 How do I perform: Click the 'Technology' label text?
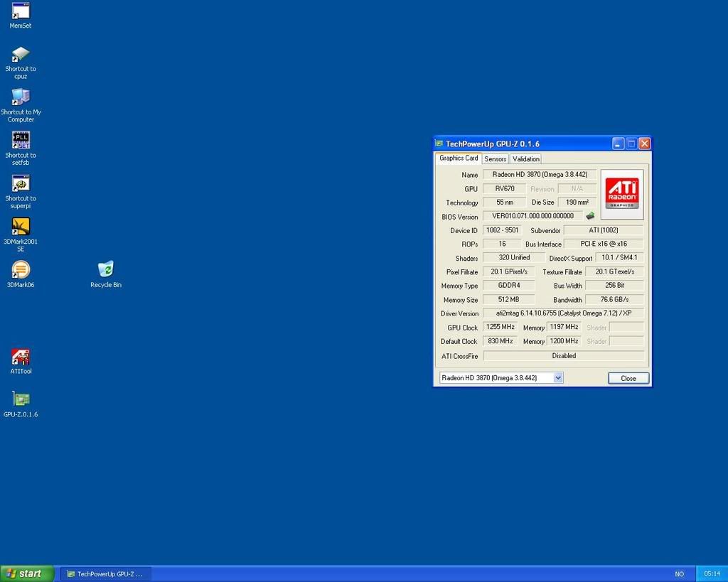coord(462,203)
